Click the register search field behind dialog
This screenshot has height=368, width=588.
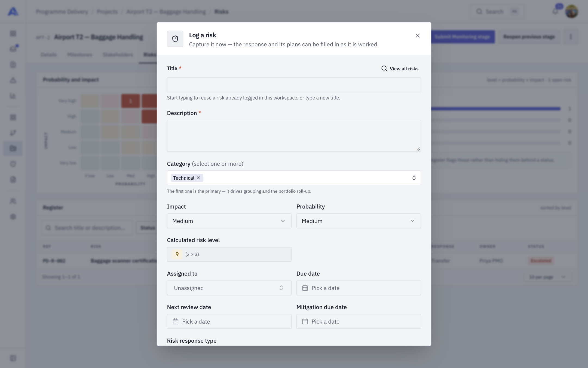click(87, 228)
